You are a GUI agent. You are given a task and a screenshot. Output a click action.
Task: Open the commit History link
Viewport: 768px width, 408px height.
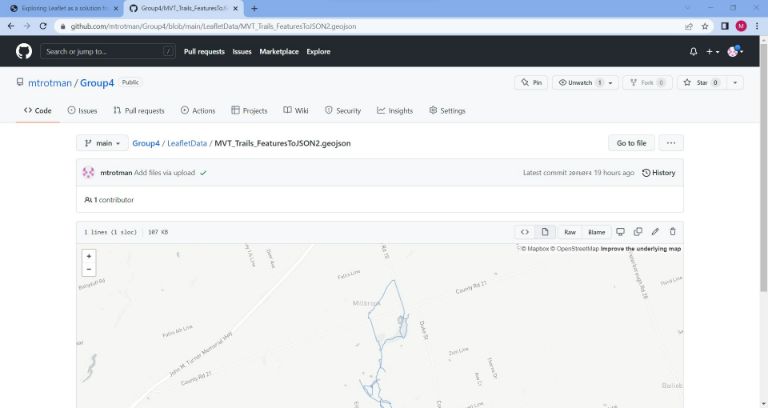click(659, 173)
